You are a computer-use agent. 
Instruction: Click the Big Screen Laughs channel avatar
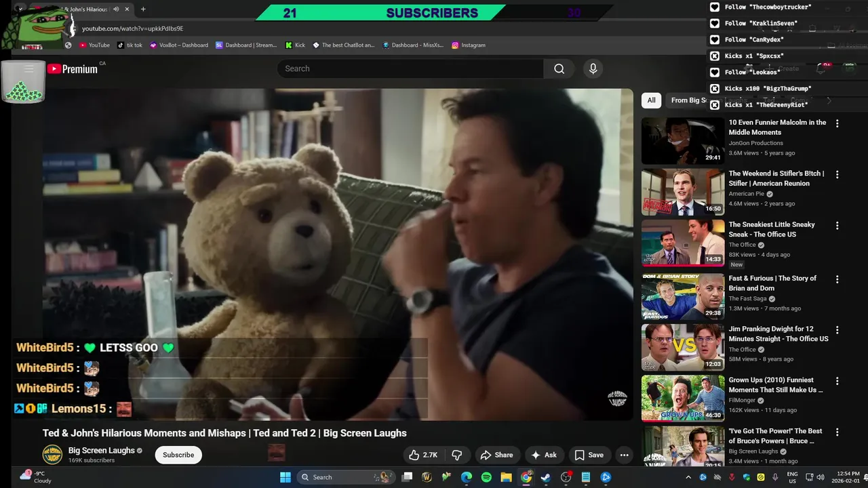point(52,455)
